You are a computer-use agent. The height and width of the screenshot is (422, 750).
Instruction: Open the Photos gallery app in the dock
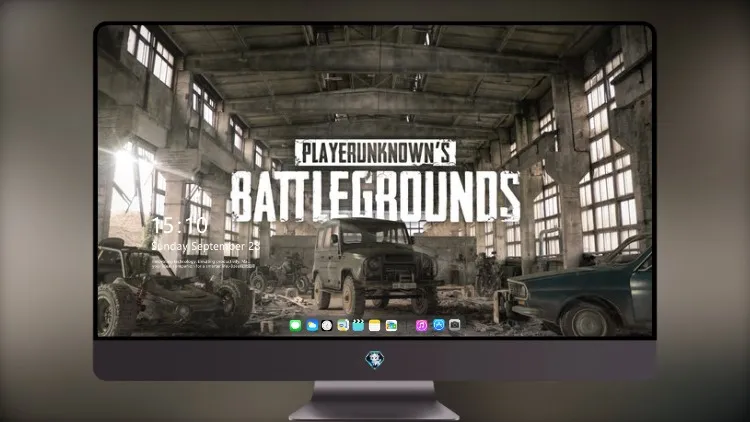(391, 325)
